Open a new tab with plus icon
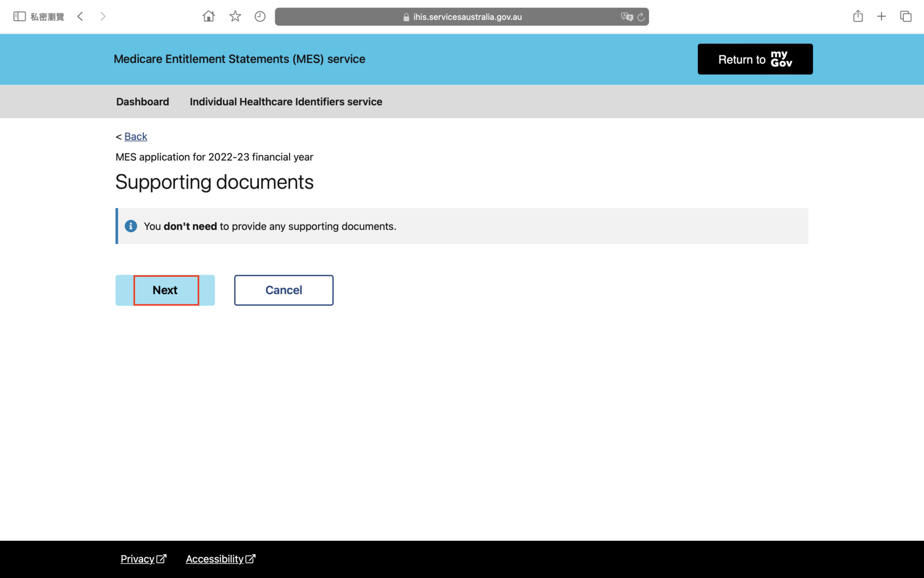 pyautogui.click(x=881, y=17)
